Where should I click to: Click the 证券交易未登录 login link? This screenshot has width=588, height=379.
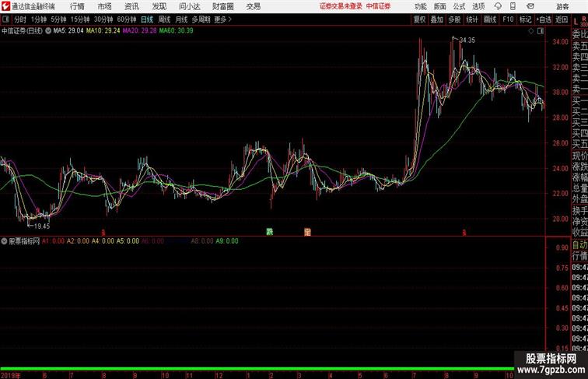[x=341, y=6]
